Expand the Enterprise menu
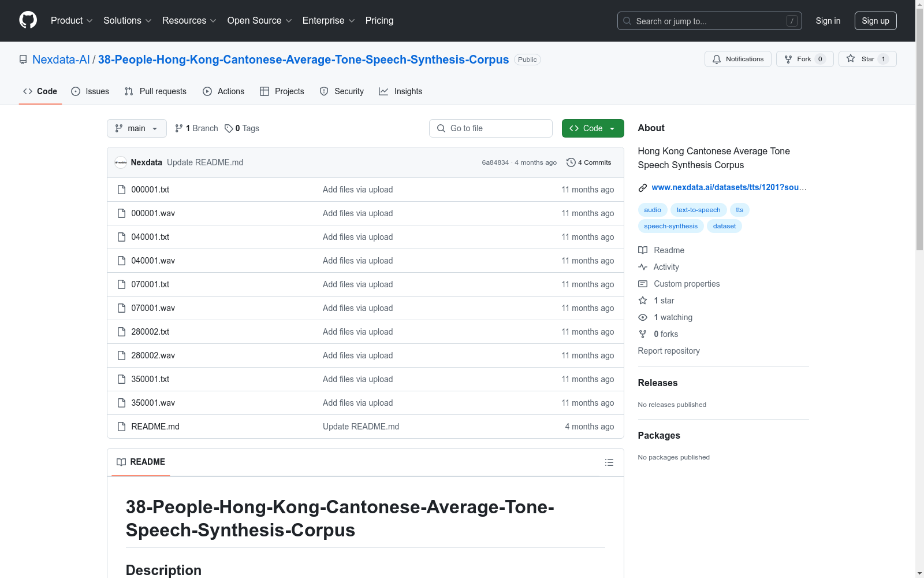924x578 pixels. pyautogui.click(x=329, y=20)
